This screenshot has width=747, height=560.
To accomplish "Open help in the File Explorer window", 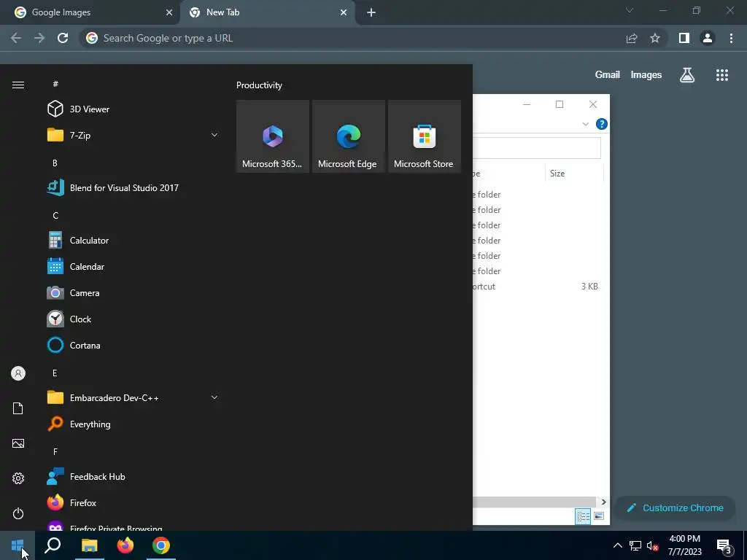I will point(602,124).
